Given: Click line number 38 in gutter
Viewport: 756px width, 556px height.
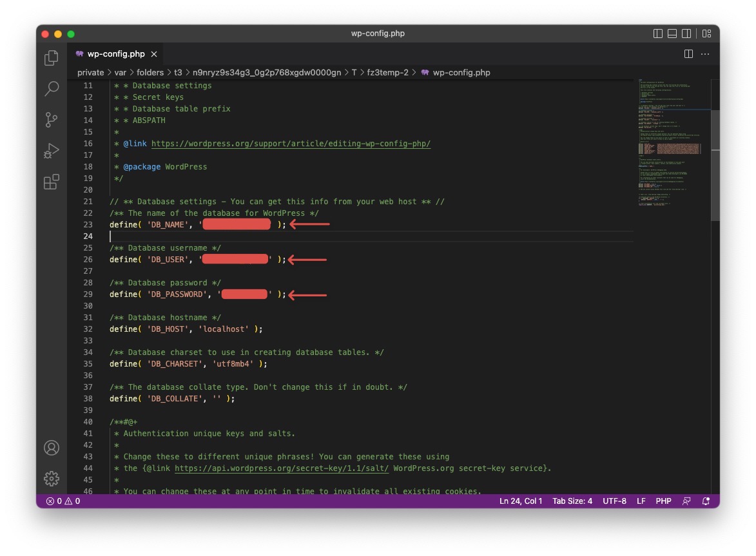Looking at the screenshot, I should (88, 399).
